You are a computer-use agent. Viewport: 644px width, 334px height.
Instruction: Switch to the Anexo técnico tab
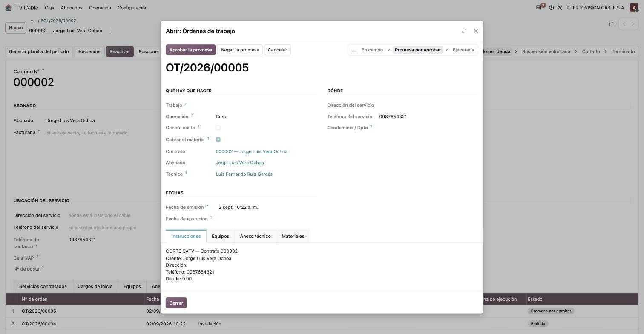tap(255, 236)
